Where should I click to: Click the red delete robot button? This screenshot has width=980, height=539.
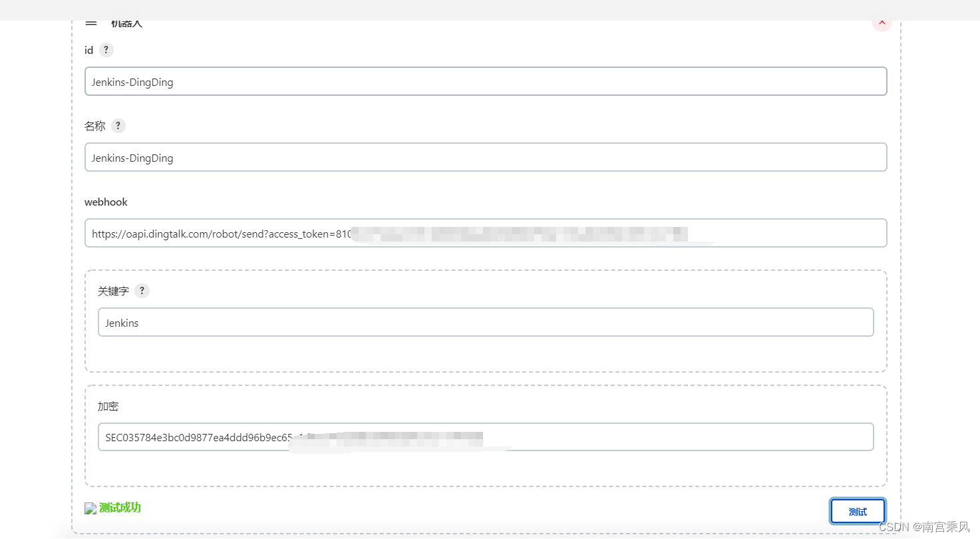point(882,23)
